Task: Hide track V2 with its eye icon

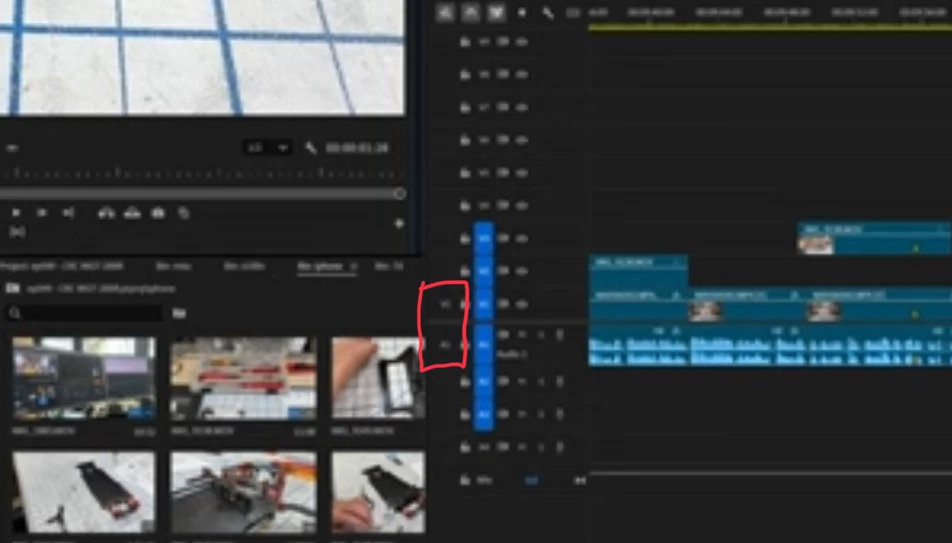Action: click(x=522, y=271)
